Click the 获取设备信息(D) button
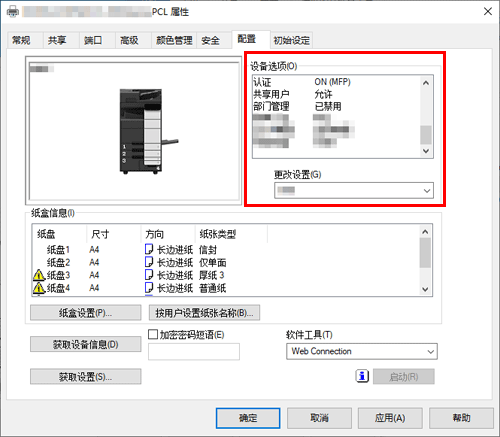The image size is (500, 437). pos(86,344)
